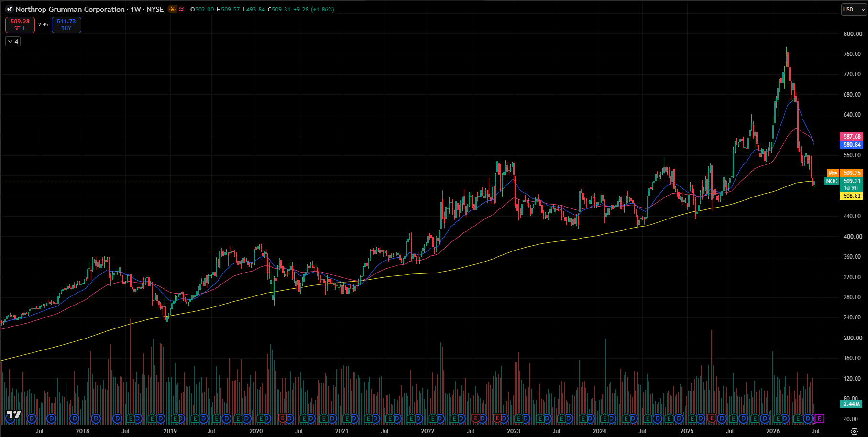Click the 160.00 price axis label
This screenshot has width=868, height=437.
tap(853, 358)
